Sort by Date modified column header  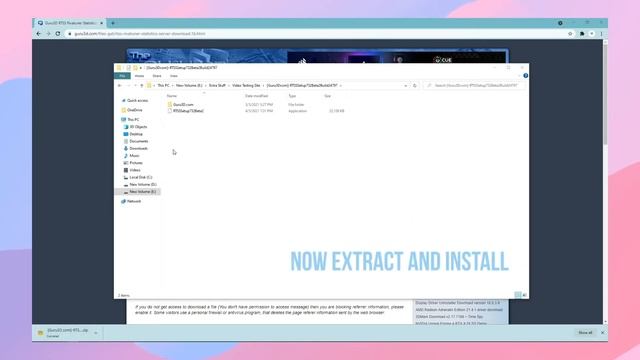click(256, 96)
